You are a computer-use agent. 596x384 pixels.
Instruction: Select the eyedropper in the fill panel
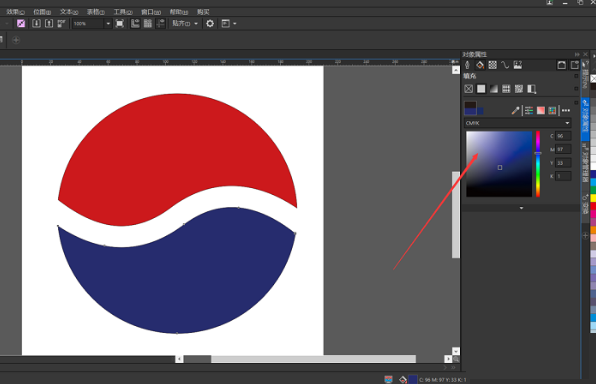(x=515, y=111)
